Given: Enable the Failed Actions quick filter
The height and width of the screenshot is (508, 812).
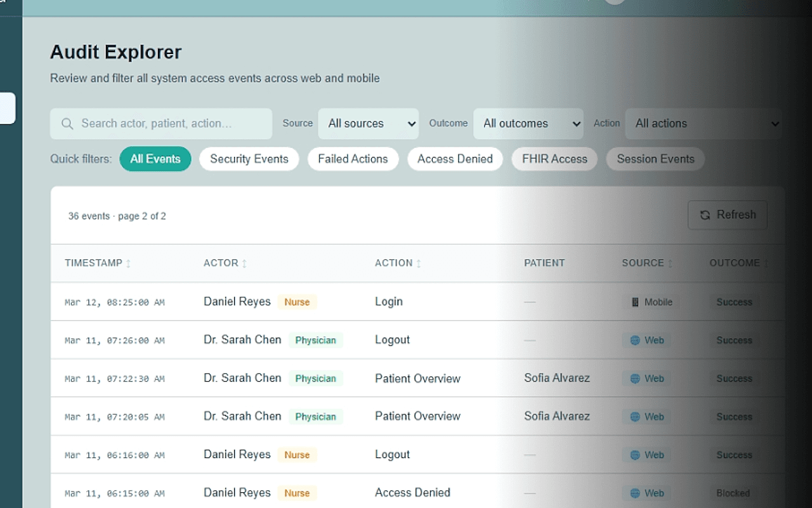Looking at the screenshot, I should [x=353, y=159].
